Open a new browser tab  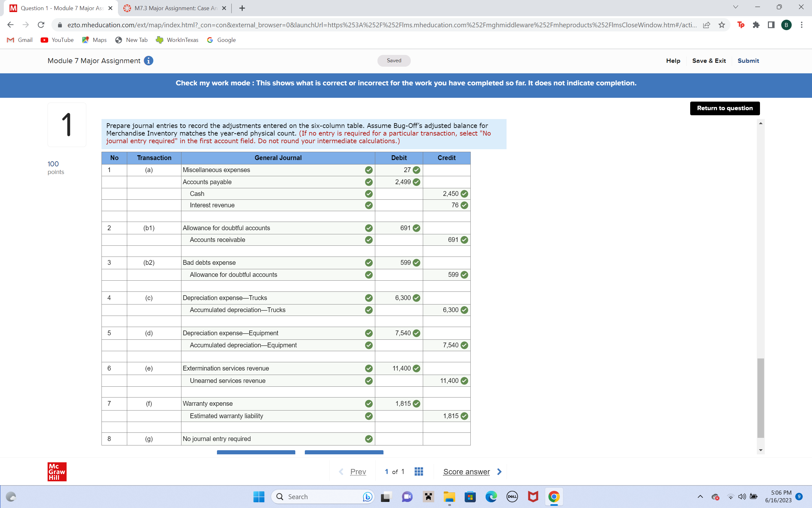(x=242, y=8)
